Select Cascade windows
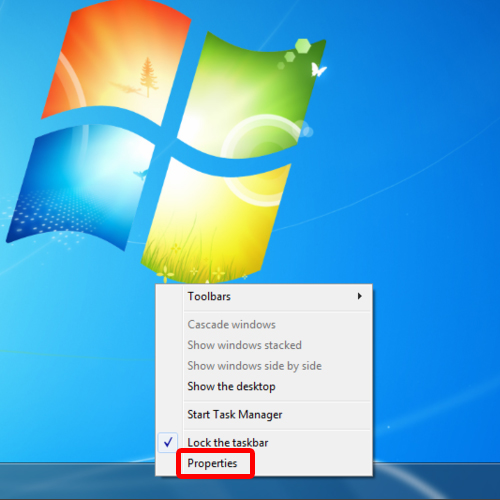 [x=264, y=324]
